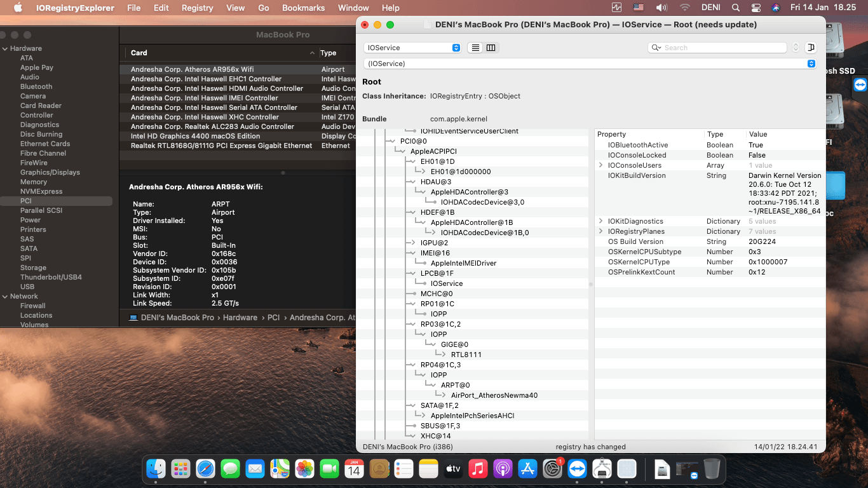Select Intel HD Graphics 4400 macOS Edition row
868x488 pixels.
238,136
